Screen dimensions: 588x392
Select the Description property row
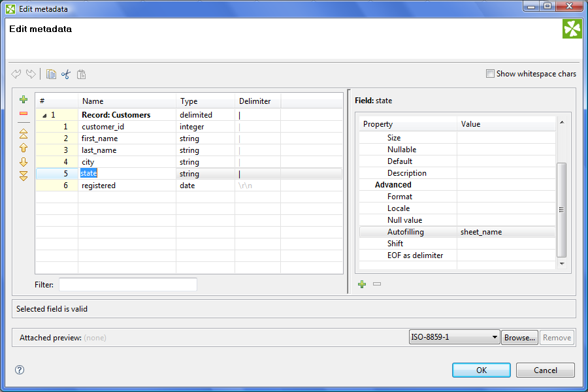point(457,173)
